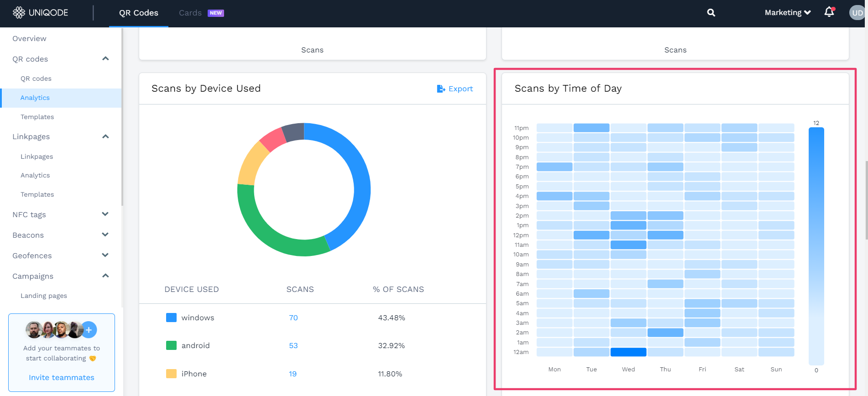Expand the Geofences section

coord(105,255)
